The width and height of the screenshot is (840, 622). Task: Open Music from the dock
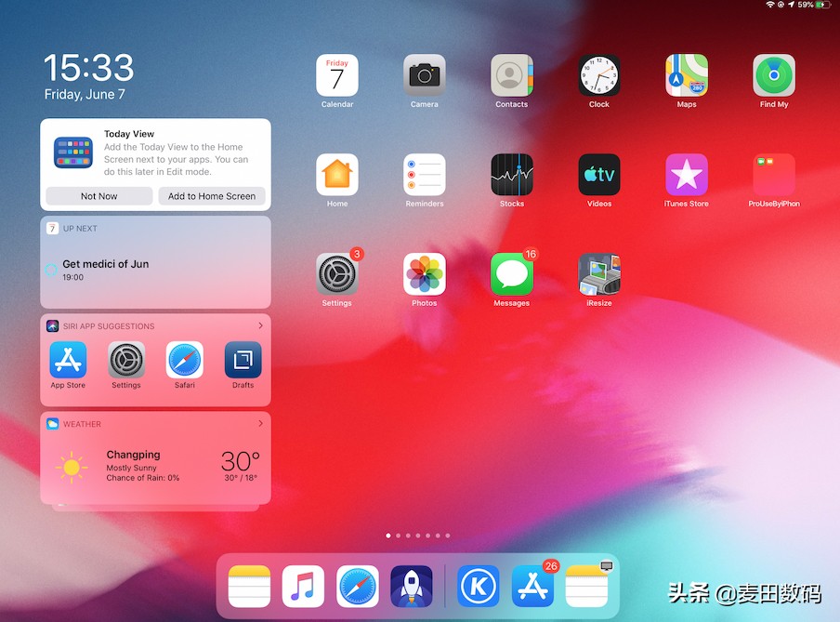[x=303, y=586]
